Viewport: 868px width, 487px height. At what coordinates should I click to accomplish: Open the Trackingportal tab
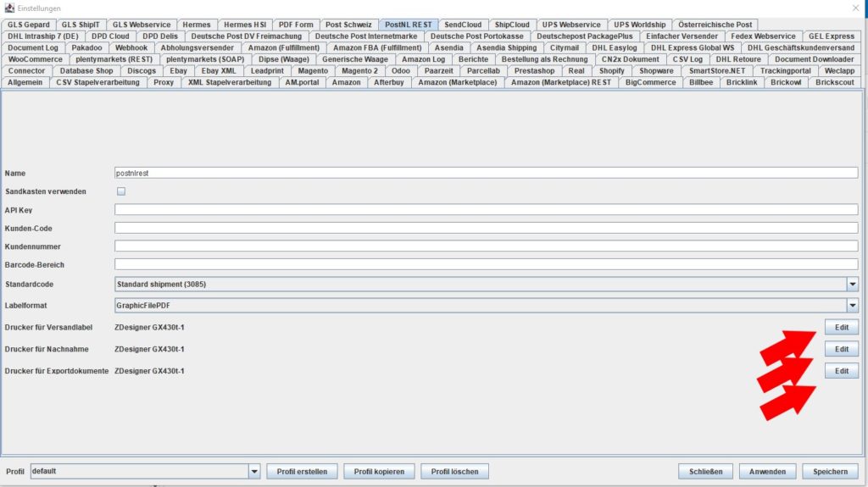coord(786,71)
